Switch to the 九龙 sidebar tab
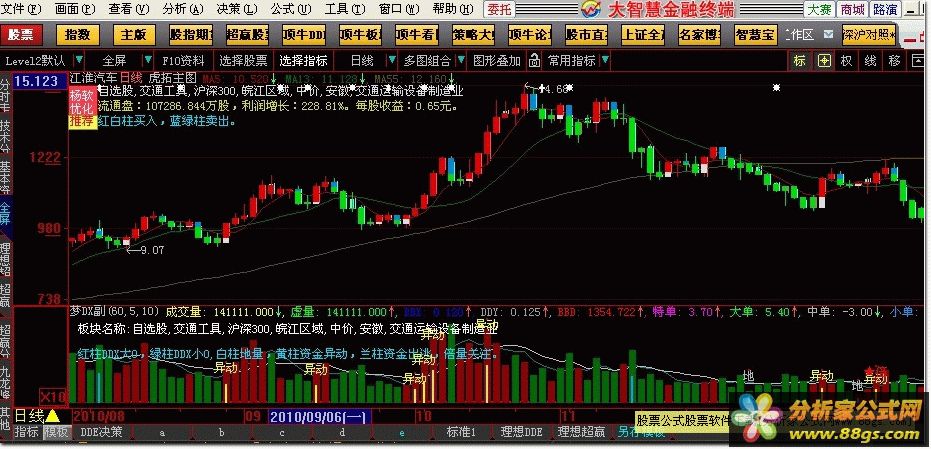Screen dimensions: 931x449 [5, 381]
